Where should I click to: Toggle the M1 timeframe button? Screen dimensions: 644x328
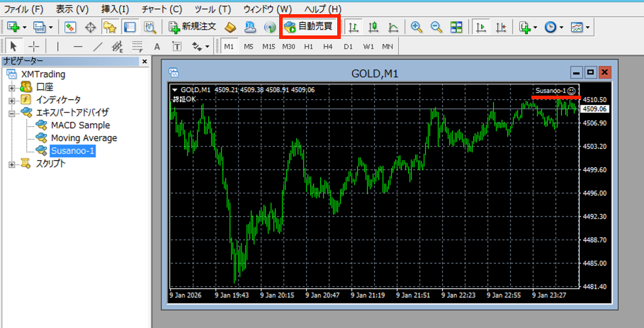229,47
